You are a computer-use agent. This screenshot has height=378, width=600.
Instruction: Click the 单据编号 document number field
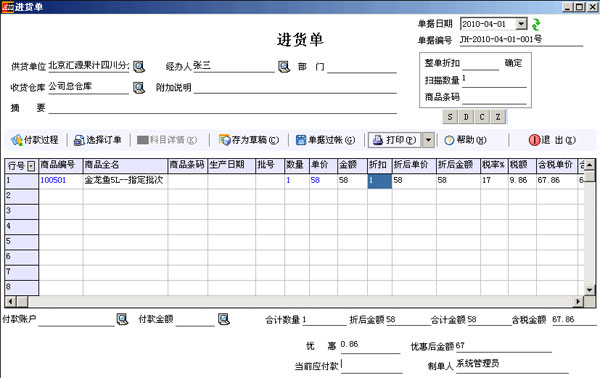tap(521, 39)
